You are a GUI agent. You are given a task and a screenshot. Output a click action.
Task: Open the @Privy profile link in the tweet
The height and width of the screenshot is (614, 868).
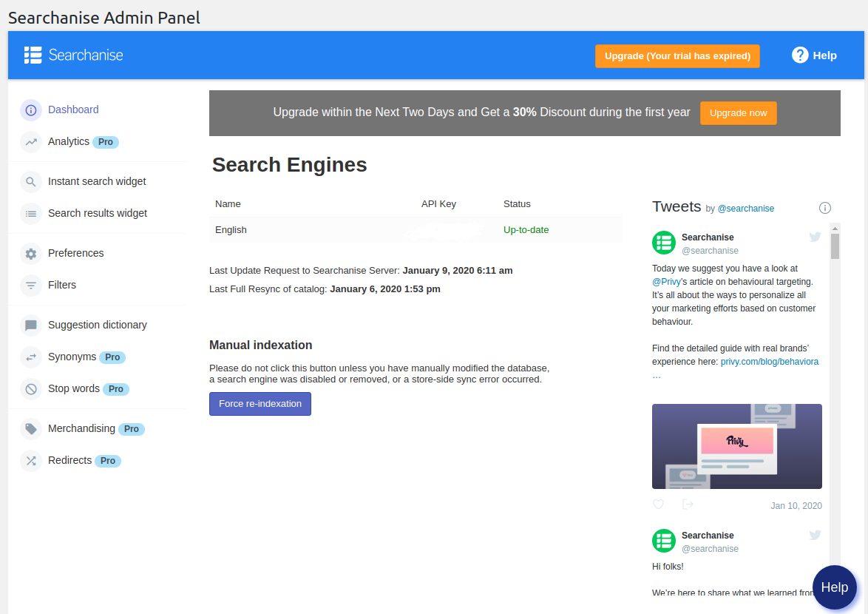668,281
